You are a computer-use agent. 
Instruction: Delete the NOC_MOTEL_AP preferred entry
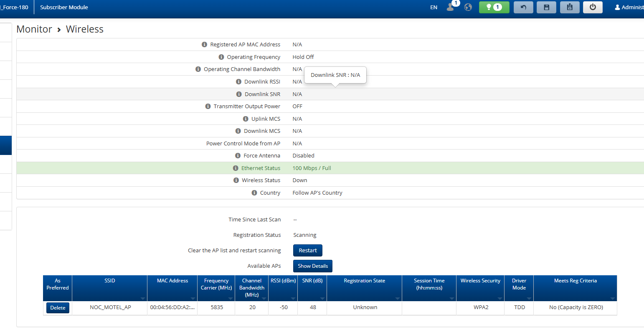pyautogui.click(x=58, y=308)
